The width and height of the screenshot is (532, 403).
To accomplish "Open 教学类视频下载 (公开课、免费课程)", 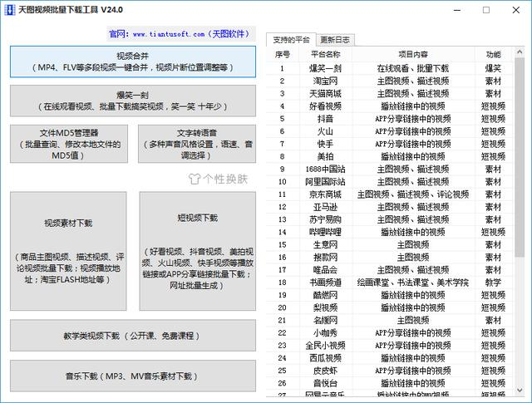I will [x=133, y=336].
